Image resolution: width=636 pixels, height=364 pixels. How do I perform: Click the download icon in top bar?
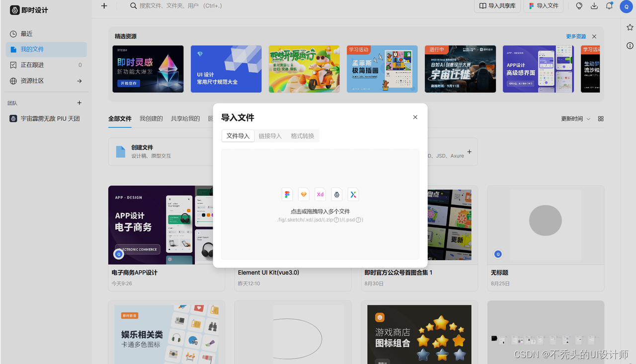[594, 6]
